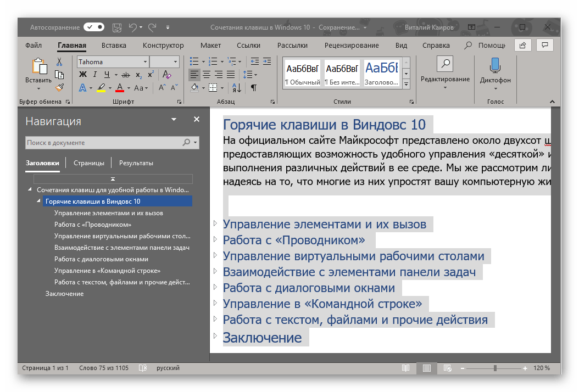Clear all formatting icon
579x392 pixels.
tap(166, 75)
